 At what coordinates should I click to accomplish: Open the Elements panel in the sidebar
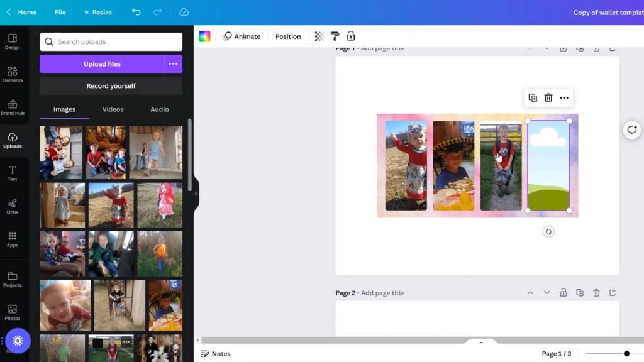[13, 74]
